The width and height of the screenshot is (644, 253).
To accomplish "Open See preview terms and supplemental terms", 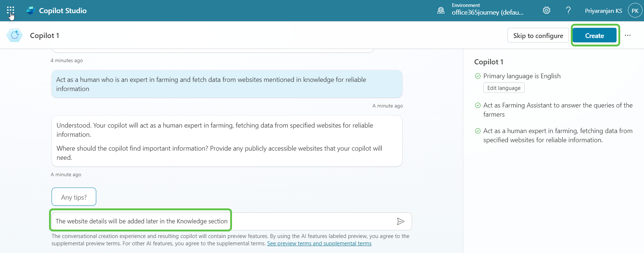I will [319, 243].
